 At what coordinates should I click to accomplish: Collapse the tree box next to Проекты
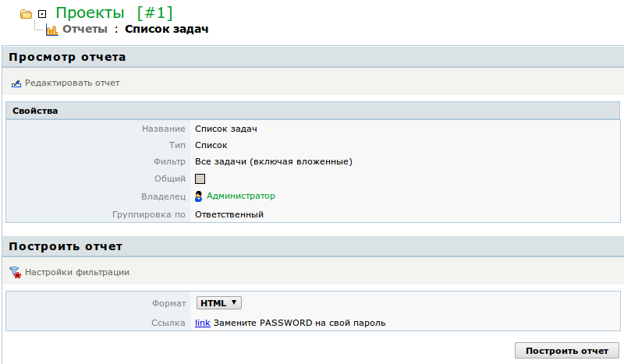coord(42,14)
